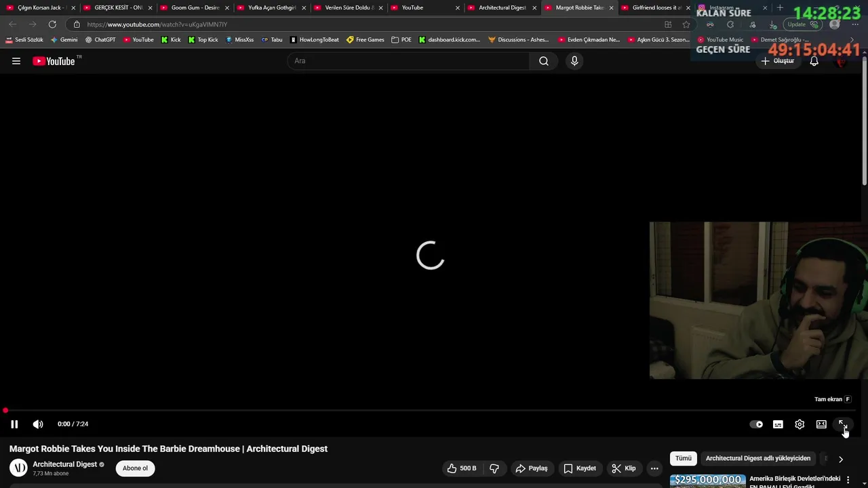This screenshot has height=488, width=868.
Task: Open Top Kick bookmark
Action: coord(203,40)
